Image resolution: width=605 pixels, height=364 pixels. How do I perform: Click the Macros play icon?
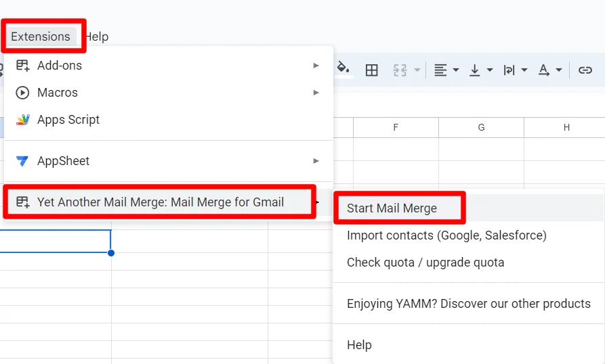[x=22, y=93]
